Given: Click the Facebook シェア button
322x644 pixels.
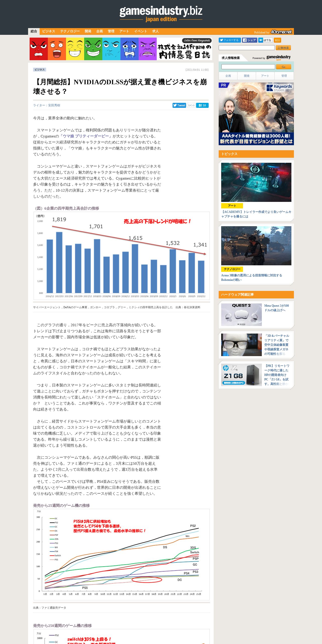Looking at the screenshot, I should pos(250,40).
